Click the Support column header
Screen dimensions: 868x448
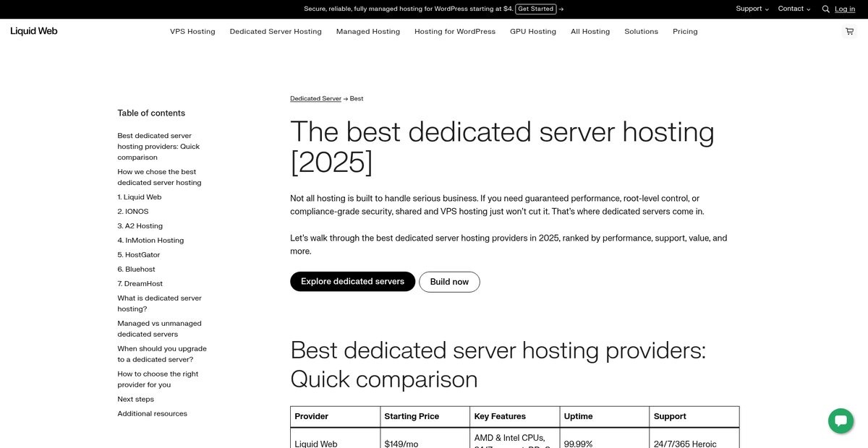(694, 417)
